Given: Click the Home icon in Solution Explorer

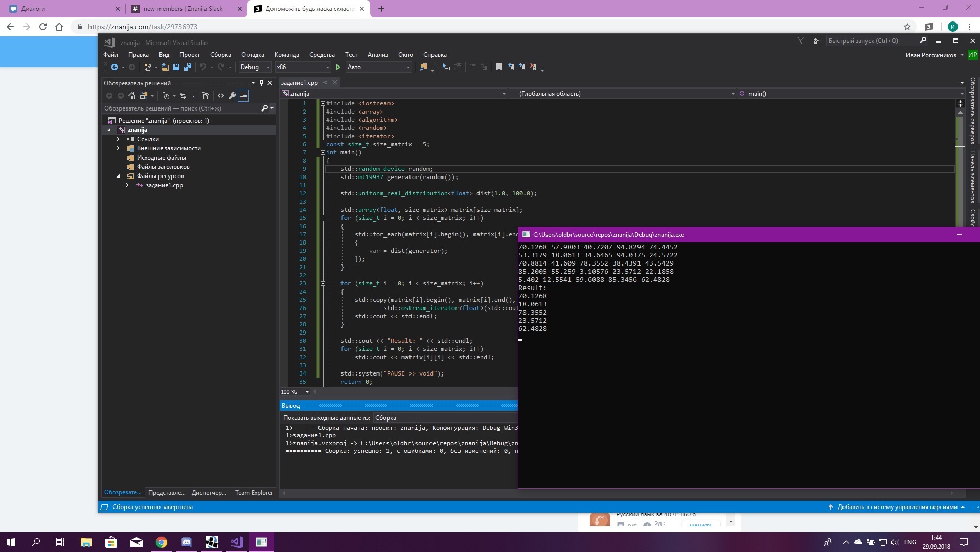Looking at the screenshot, I should [132, 96].
